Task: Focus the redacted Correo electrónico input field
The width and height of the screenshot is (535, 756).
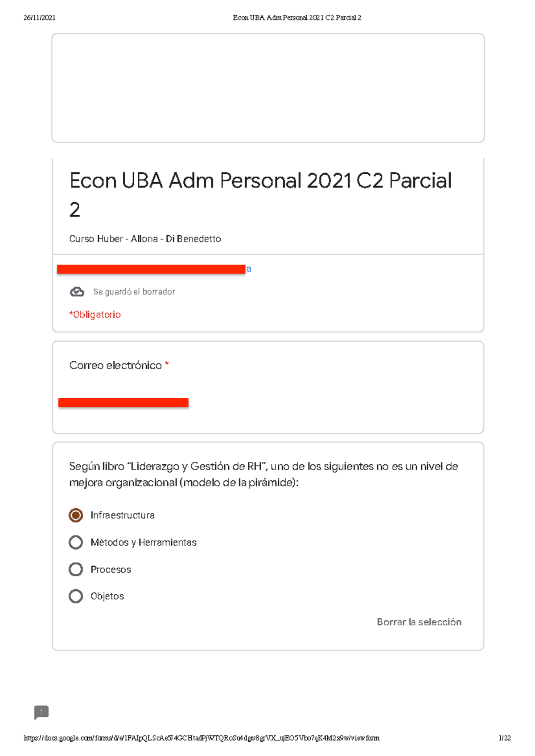Action: [123, 403]
